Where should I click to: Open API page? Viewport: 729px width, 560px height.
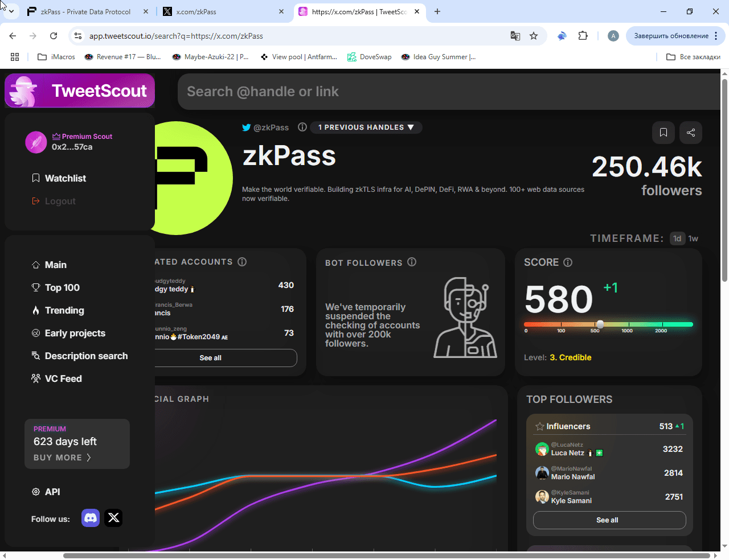click(46, 492)
